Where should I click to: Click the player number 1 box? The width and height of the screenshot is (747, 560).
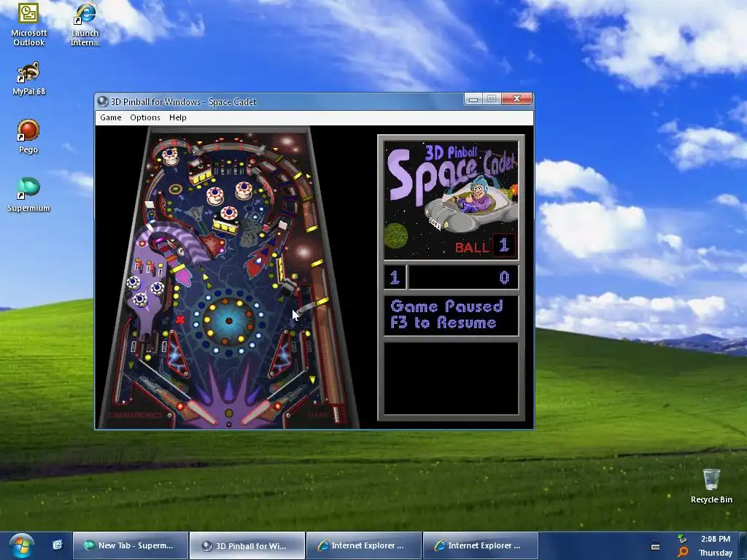click(395, 278)
